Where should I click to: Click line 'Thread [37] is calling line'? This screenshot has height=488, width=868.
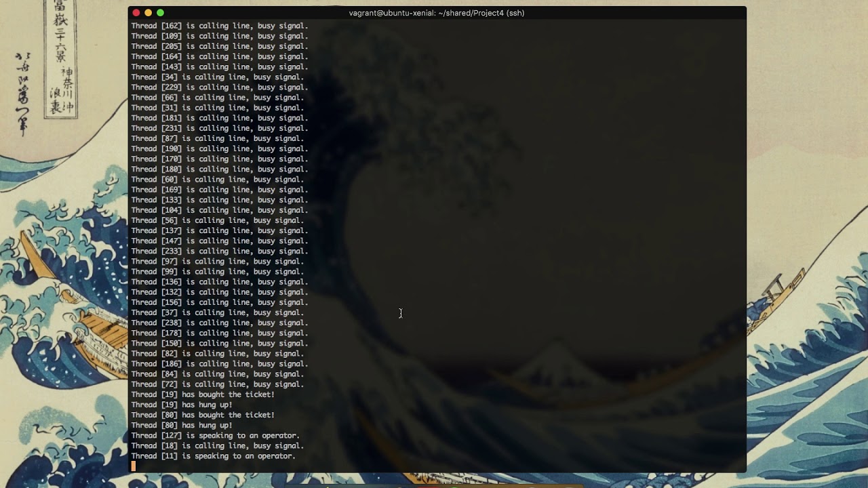coord(218,312)
